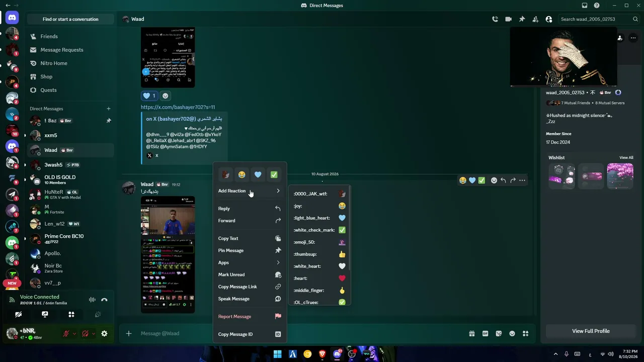
Task: Create a new DM with plus icon
Action: coord(108,109)
